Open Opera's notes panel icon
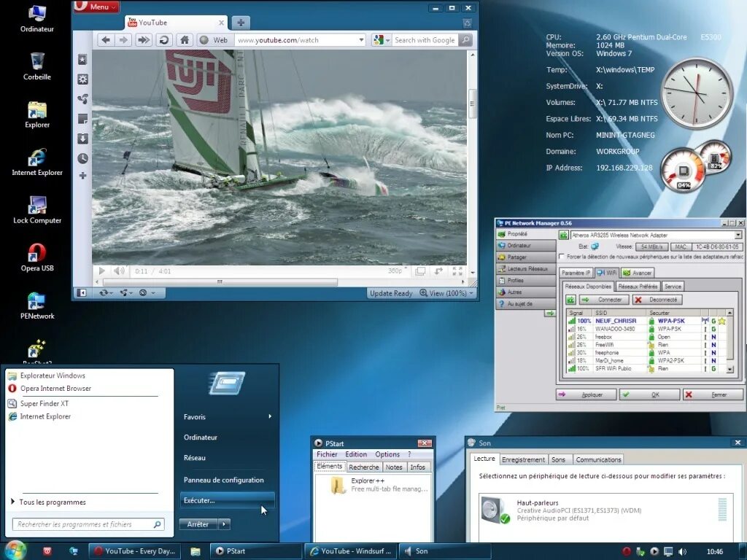Screen dimensions: 747x560 pos(82,118)
